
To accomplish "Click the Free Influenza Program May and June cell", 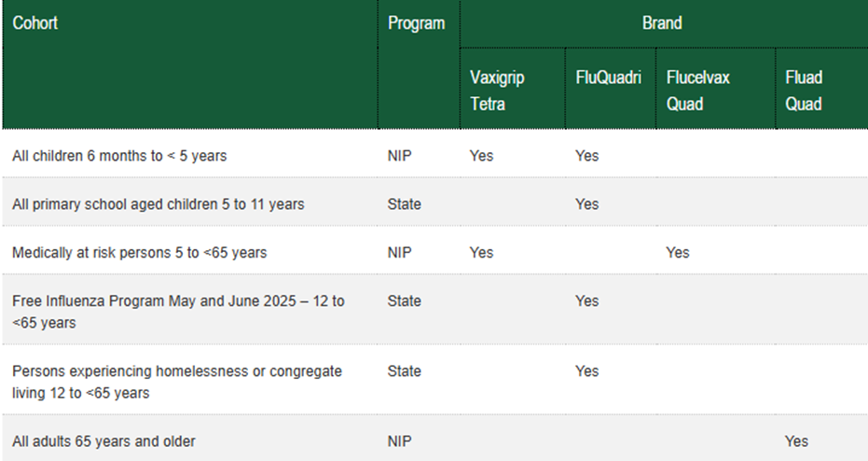I will pyautogui.click(x=178, y=312).
